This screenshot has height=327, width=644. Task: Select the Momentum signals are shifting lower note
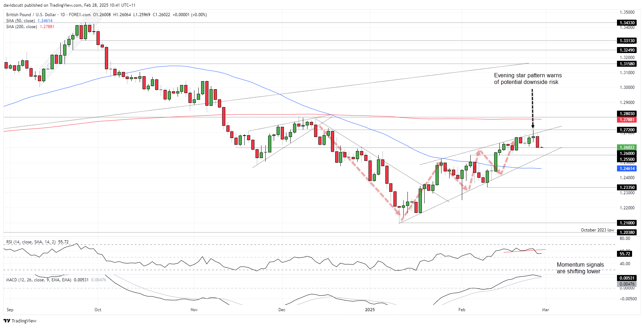[x=580, y=268]
